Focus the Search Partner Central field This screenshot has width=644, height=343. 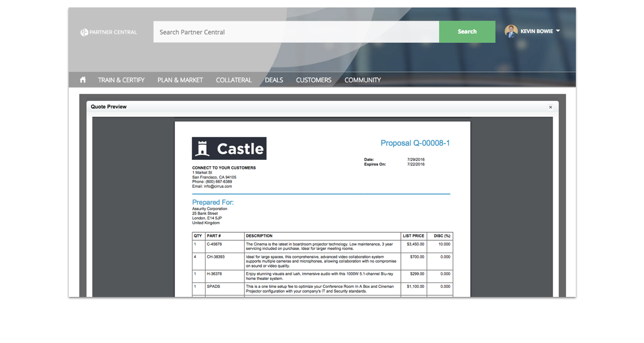click(296, 32)
